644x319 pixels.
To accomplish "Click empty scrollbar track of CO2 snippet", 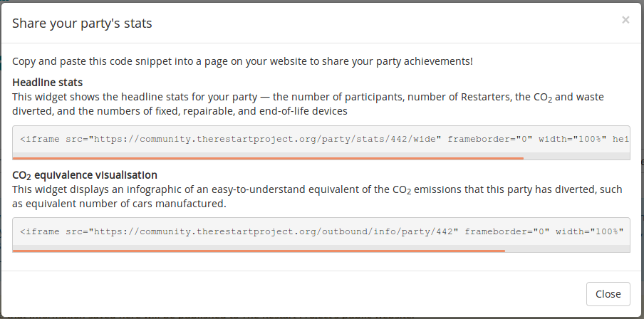I will click(568, 251).
